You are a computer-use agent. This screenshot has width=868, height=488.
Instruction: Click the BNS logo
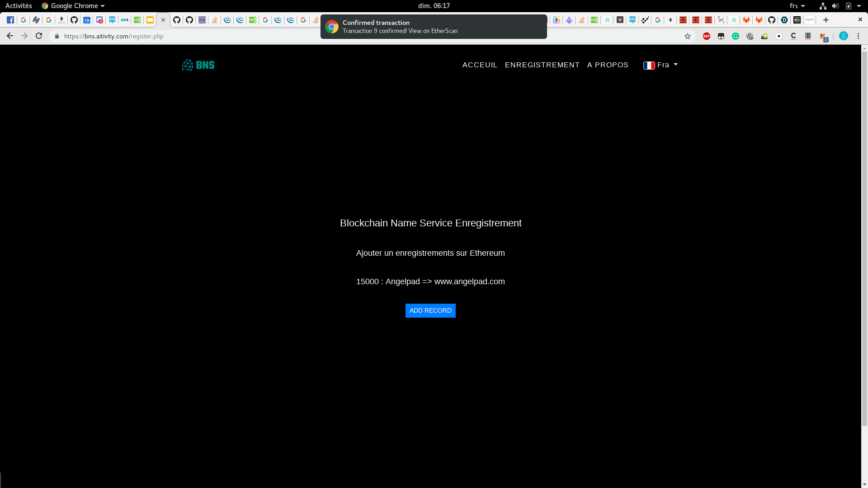click(x=198, y=65)
